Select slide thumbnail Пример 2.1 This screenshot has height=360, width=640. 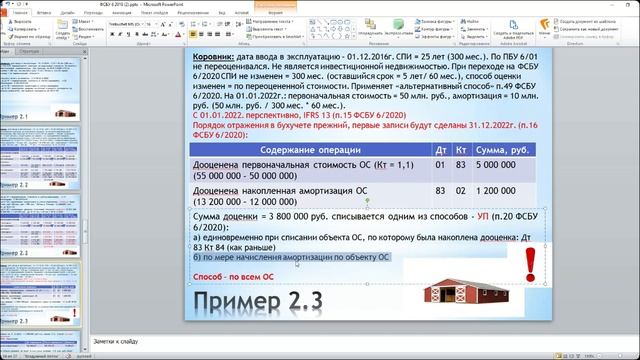[x=40, y=89]
